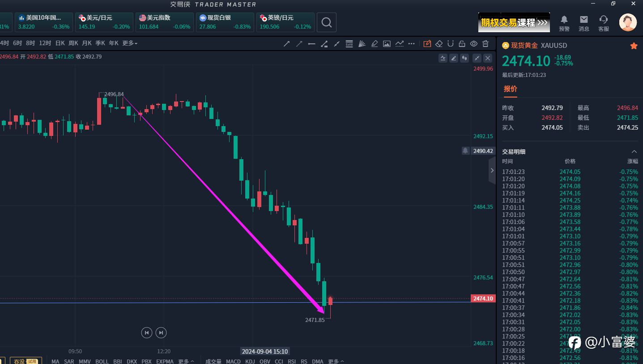Screen dimensions: 643x364
Task: Select the Fibonacci 0.618 retracement tool
Action: (x=349, y=43)
